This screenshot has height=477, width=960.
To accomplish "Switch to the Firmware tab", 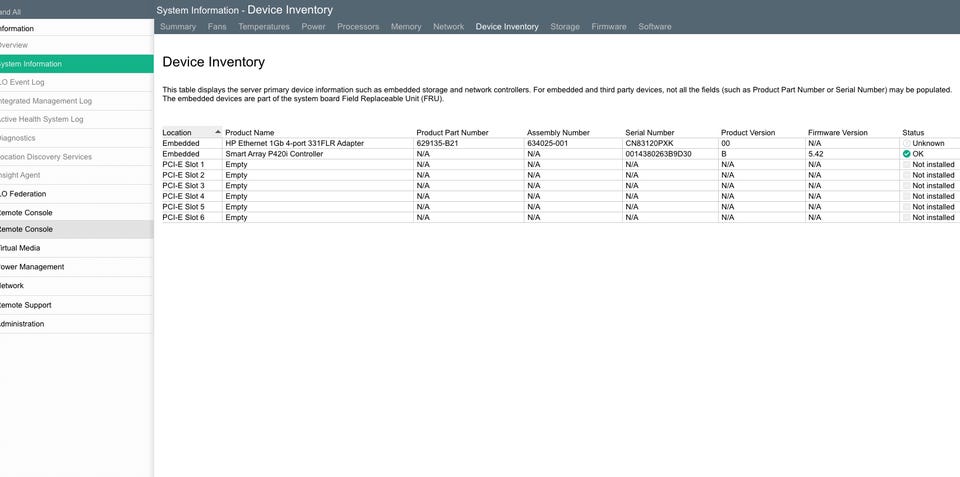I will click(609, 26).
